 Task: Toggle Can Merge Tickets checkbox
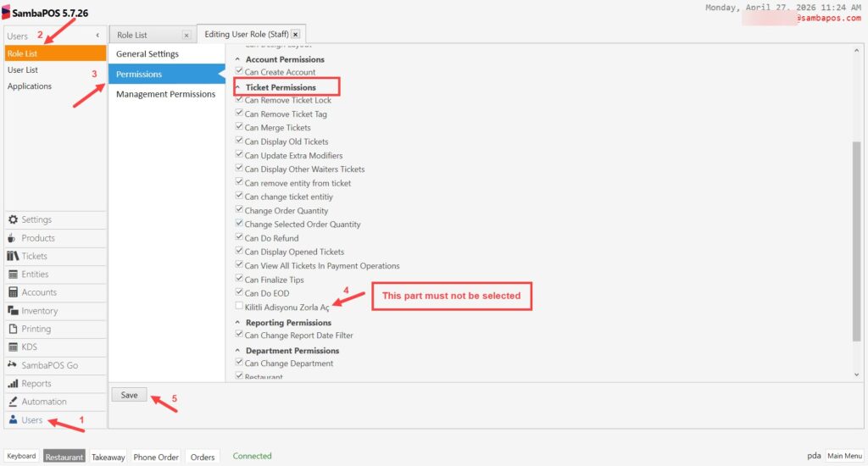[x=239, y=128]
